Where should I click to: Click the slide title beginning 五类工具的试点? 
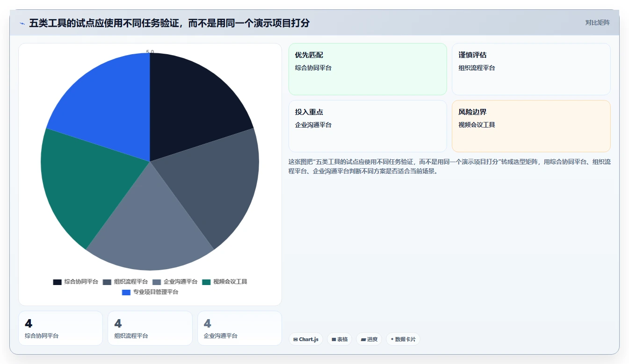[169, 23]
